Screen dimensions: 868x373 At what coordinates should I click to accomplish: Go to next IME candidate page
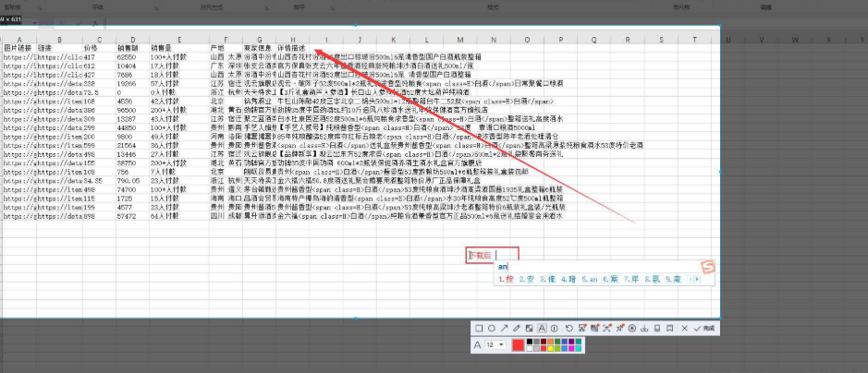[697, 280]
